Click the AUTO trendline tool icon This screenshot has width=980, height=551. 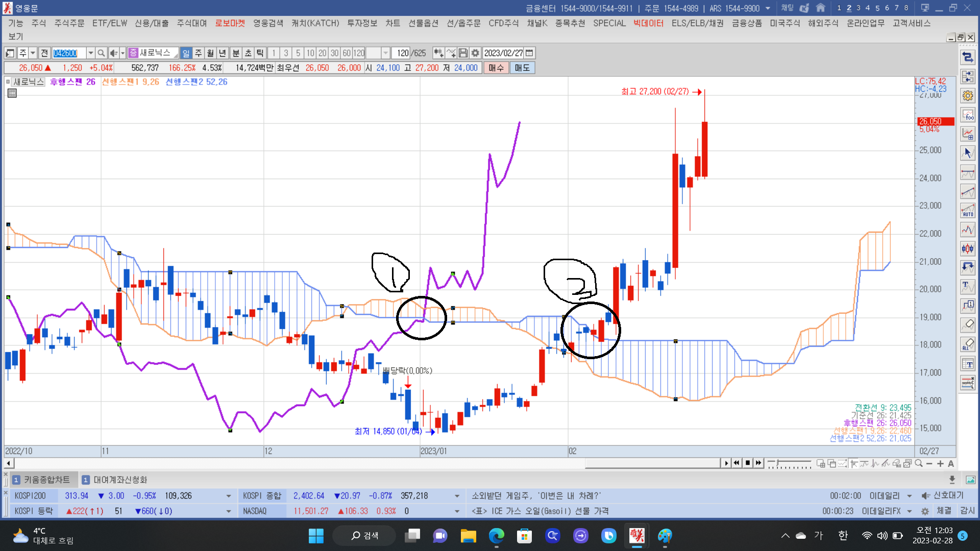[x=968, y=211]
